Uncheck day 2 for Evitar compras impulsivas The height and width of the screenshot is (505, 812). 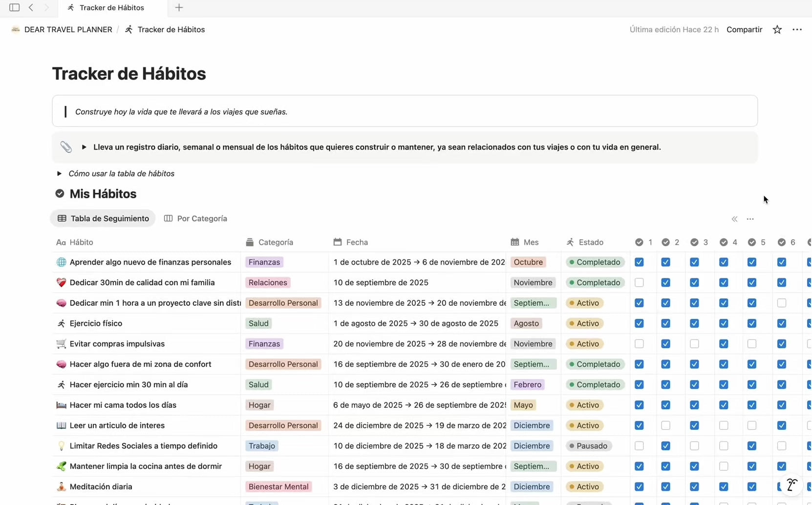tap(665, 344)
